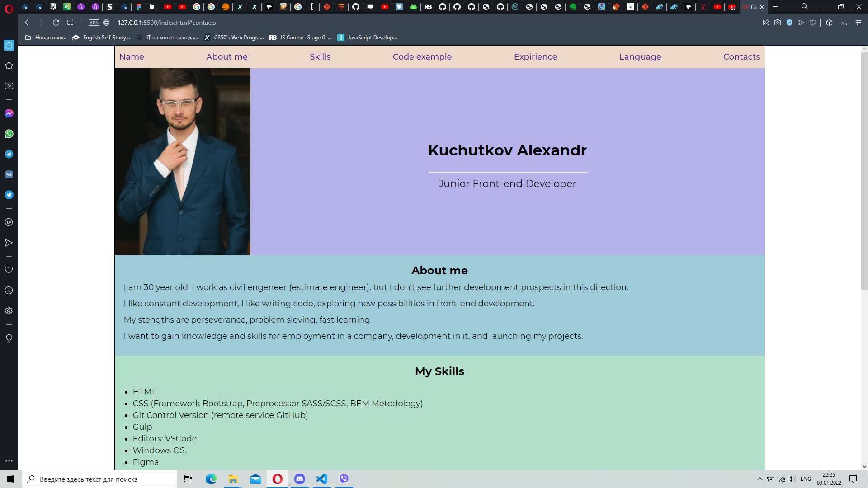Click the Windows taskbar search box
The image size is (868, 488).
tap(99, 479)
